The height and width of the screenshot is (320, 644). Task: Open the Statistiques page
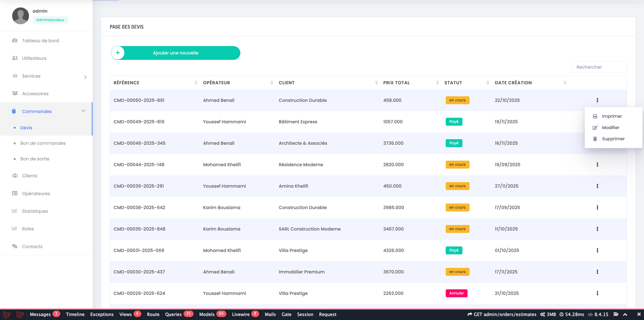click(35, 211)
